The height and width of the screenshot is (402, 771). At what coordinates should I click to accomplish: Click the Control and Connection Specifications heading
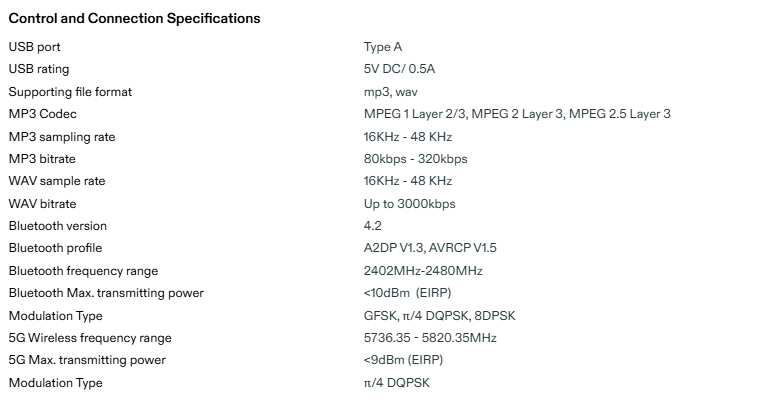(x=134, y=19)
